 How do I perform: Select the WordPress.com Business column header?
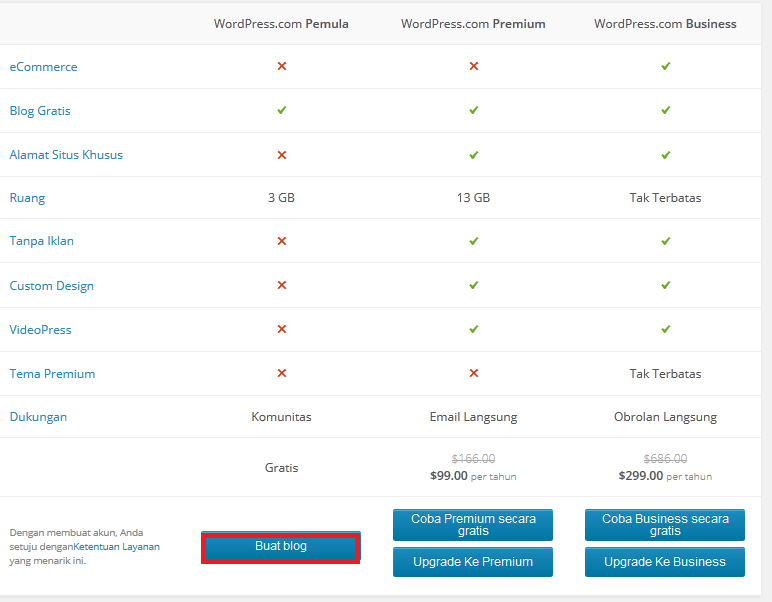pos(665,24)
